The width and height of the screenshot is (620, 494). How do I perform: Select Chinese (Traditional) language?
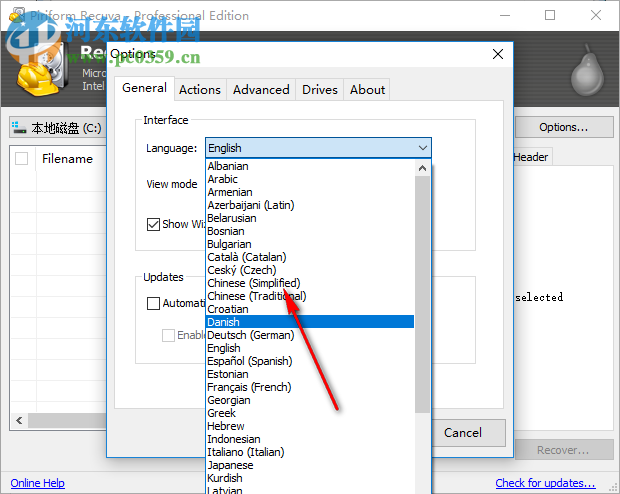pyautogui.click(x=310, y=296)
